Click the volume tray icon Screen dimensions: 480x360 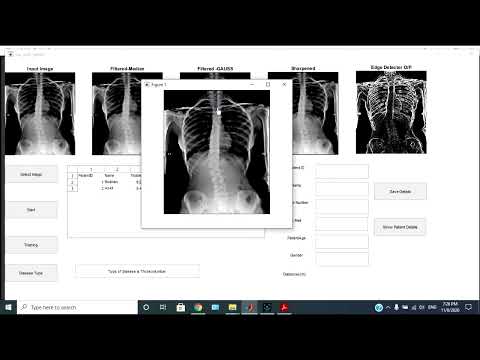coord(422,307)
